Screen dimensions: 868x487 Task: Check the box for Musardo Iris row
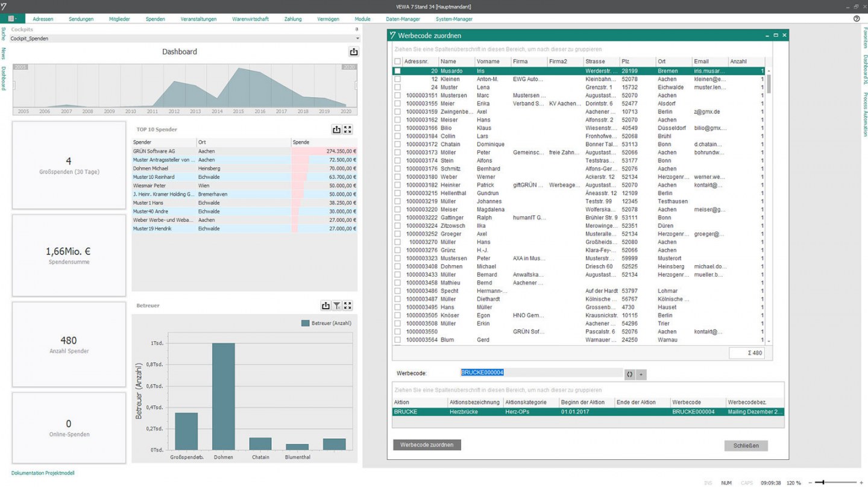[397, 71]
